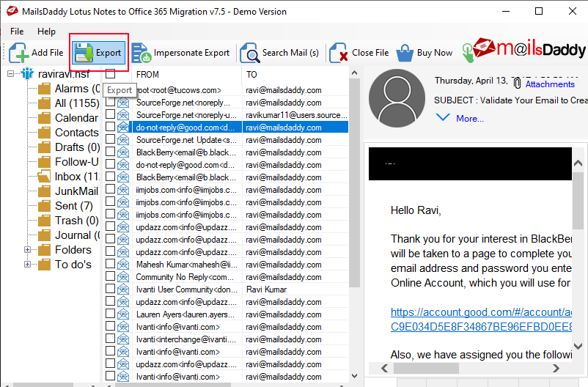The image size is (588, 387).
Task: Check the Lauren Ayers mail checkbox
Action: [110, 314]
